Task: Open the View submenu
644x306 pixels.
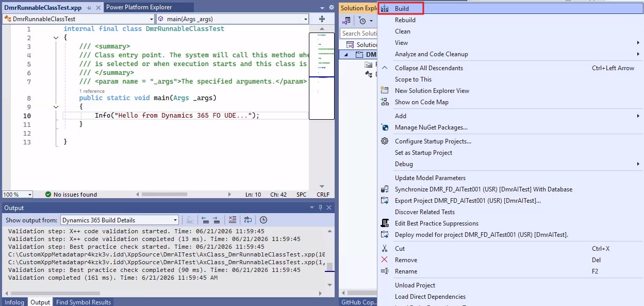Action: (x=510, y=42)
